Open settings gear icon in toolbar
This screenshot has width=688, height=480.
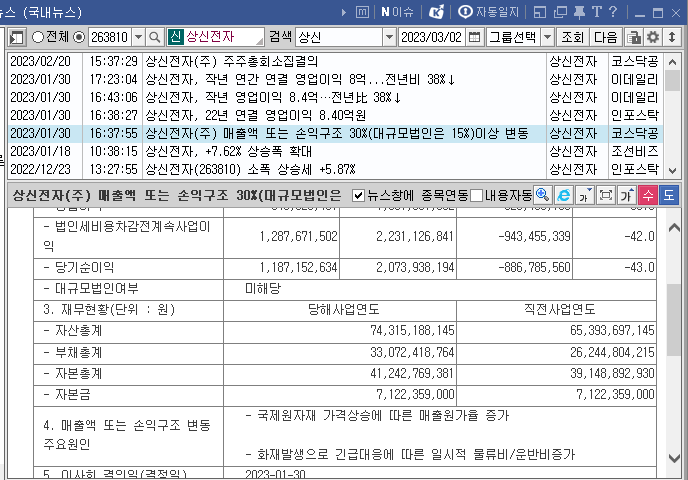point(653,37)
